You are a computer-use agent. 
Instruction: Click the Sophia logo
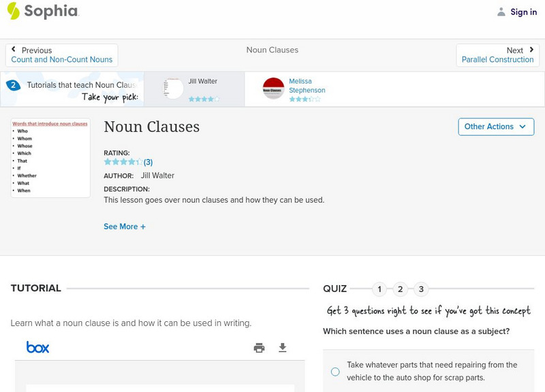pos(42,12)
